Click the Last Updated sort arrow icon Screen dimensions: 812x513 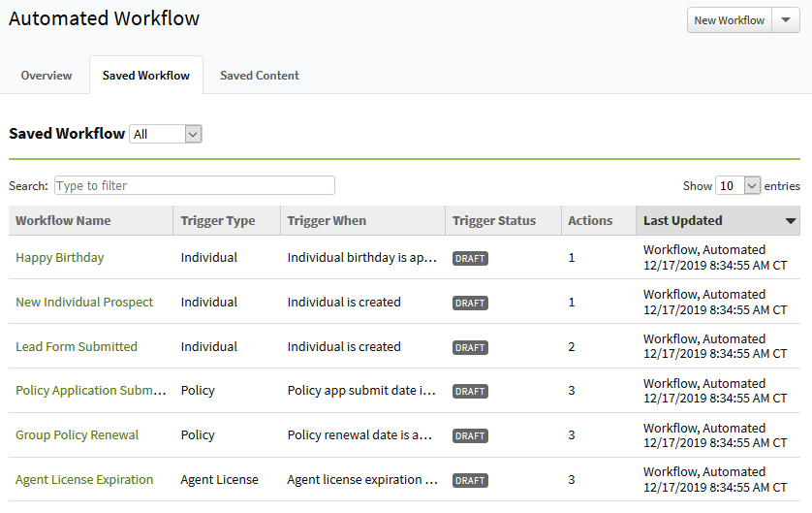(x=791, y=221)
